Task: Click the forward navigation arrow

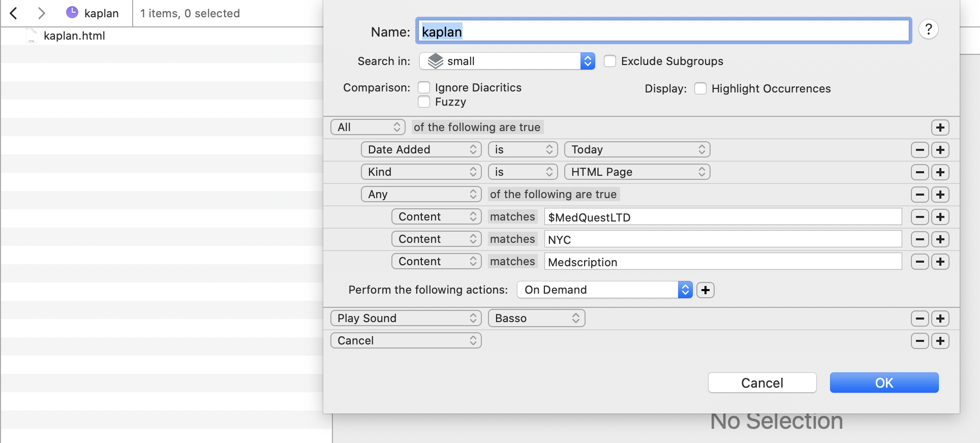Action: (42, 13)
